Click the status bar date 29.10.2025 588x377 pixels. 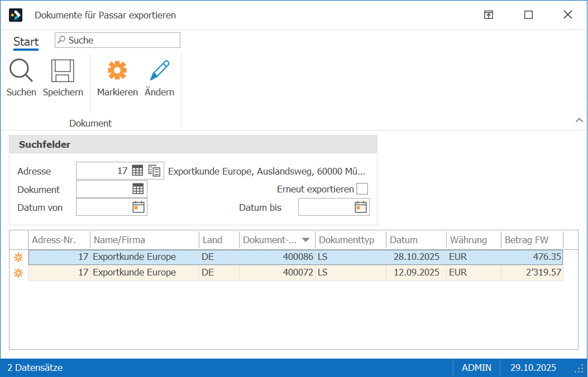(533, 368)
